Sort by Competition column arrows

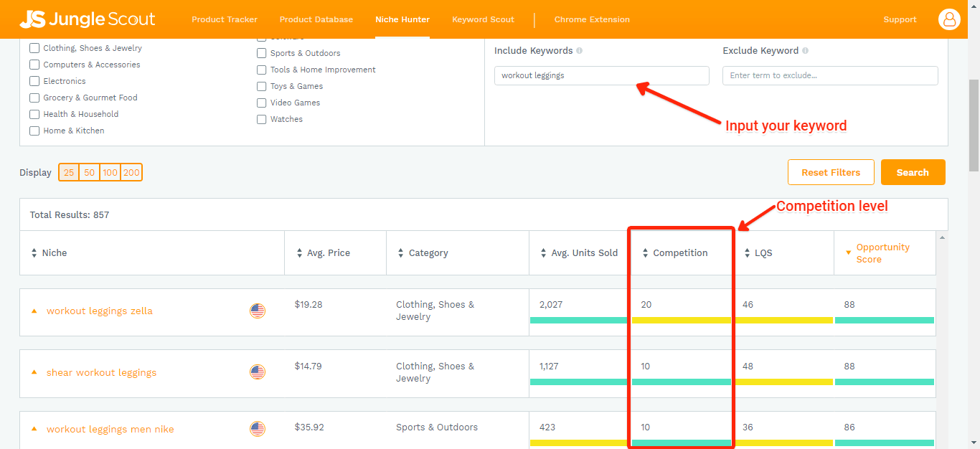645,253
